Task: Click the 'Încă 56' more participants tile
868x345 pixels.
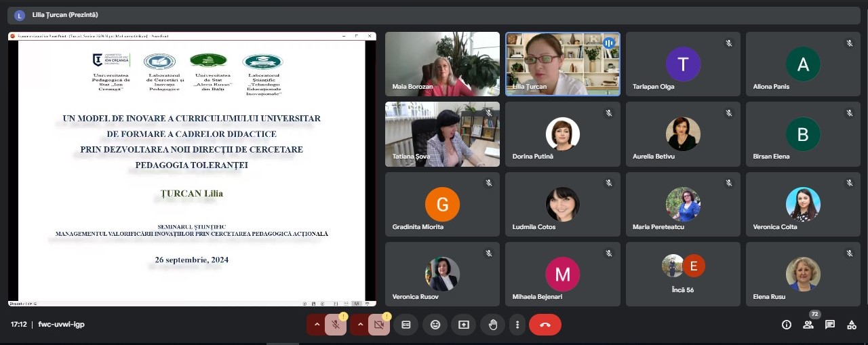Action: [683, 274]
